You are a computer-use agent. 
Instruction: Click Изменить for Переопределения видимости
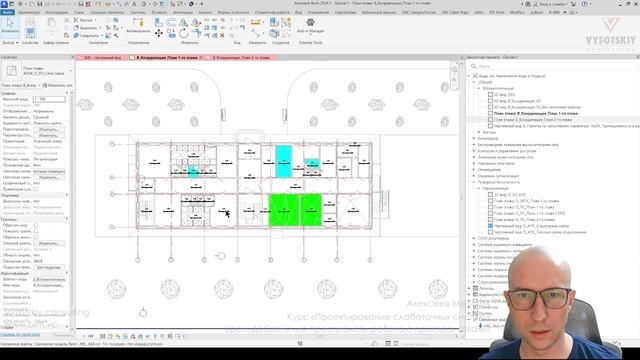(49, 129)
